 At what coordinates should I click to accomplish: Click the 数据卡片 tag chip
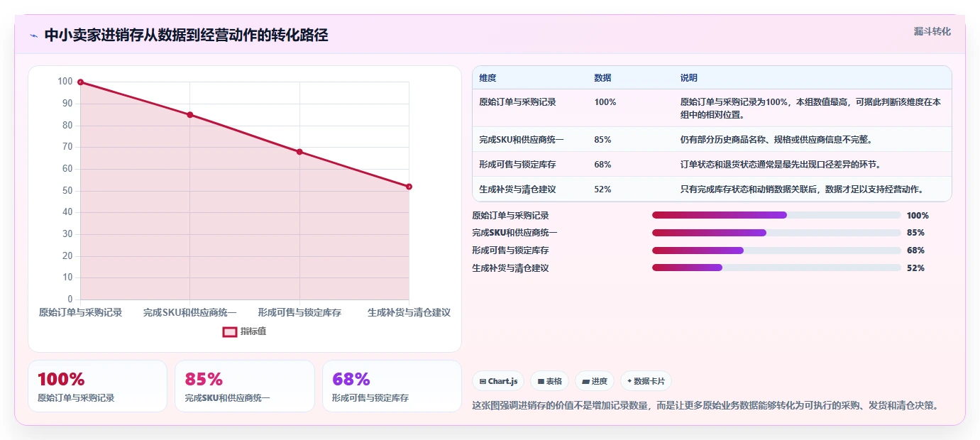646,381
